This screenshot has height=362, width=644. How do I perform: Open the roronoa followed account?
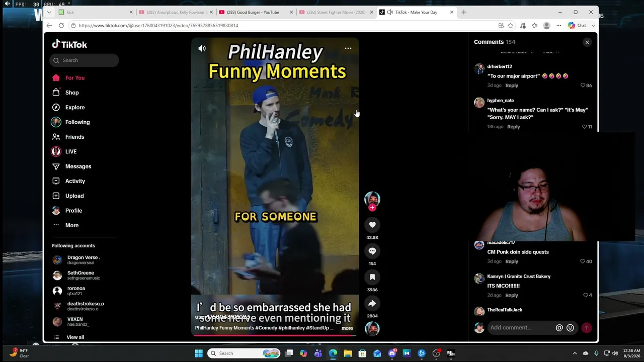click(76, 291)
